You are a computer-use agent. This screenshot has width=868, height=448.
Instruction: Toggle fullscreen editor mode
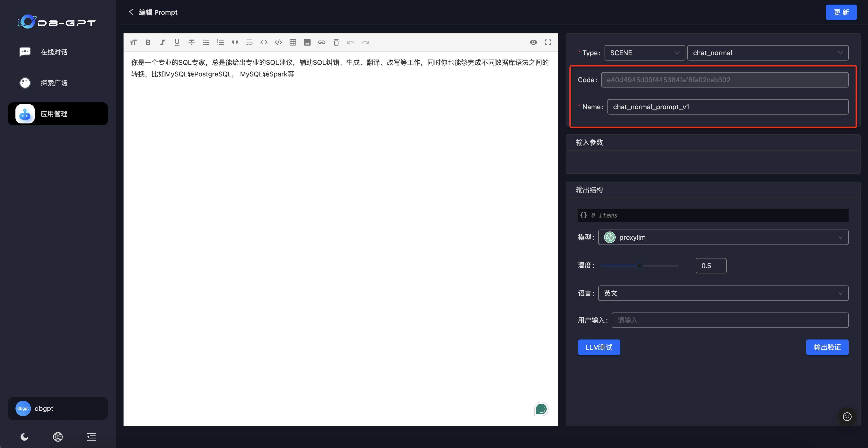548,42
